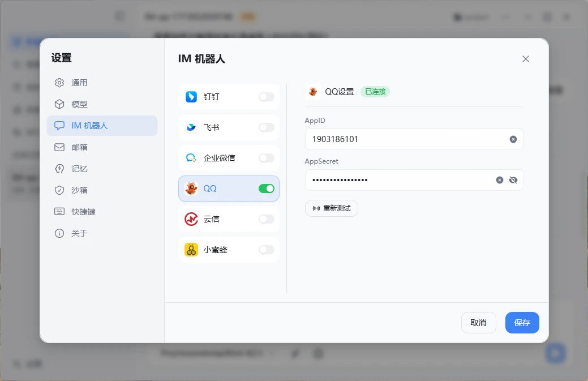
Task: Clear the AppSecret field with X icon
Action: pyautogui.click(x=500, y=180)
